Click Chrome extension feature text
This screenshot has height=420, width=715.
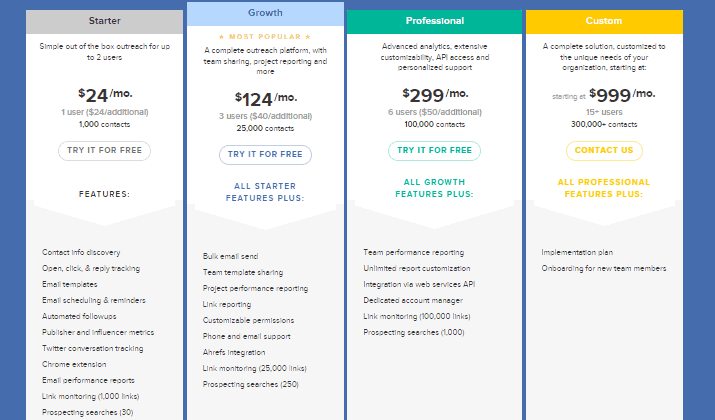pos(74,364)
